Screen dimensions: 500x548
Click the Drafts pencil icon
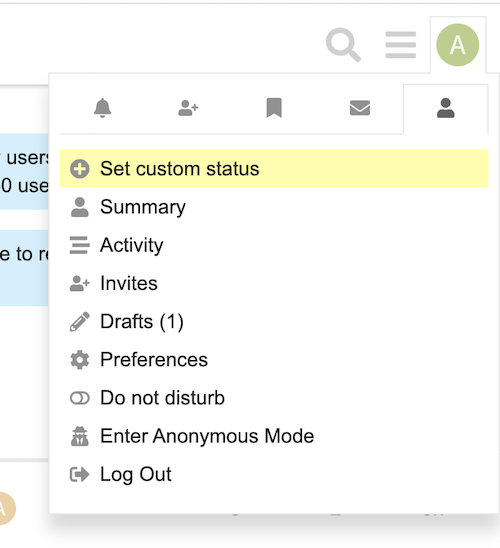(80, 322)
